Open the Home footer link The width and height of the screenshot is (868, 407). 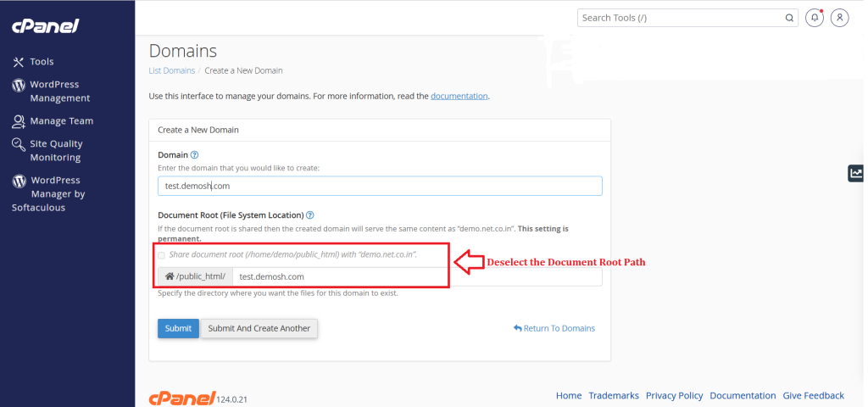click(569, 395)
